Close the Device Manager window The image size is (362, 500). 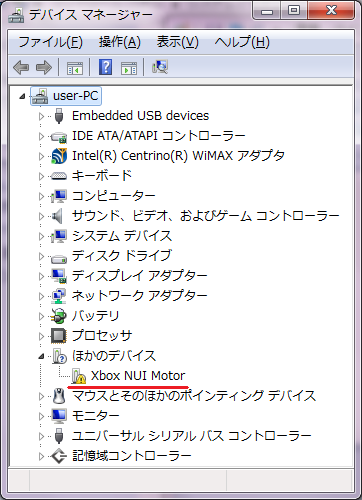(x=331, y=11)
